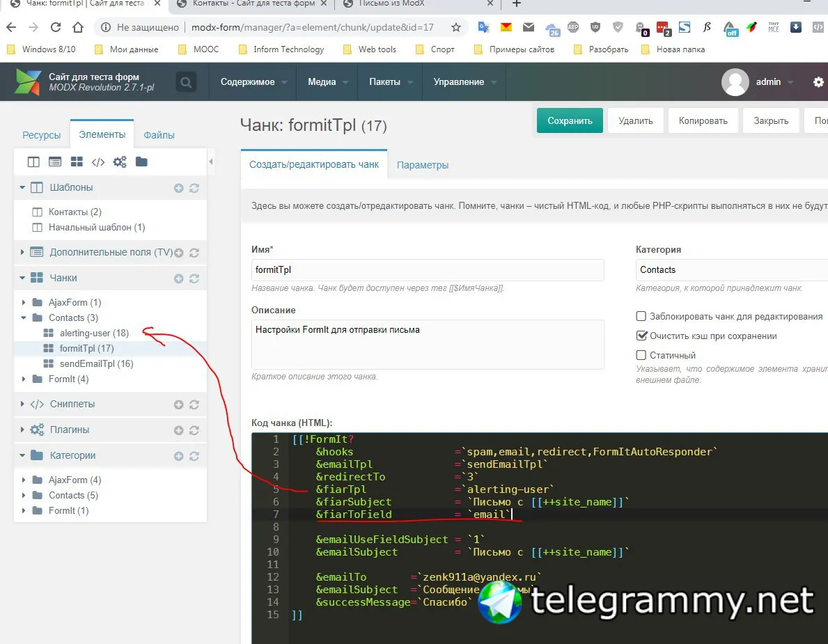
Task: Enable the Статичный checkbox
Action: [641, 355]
